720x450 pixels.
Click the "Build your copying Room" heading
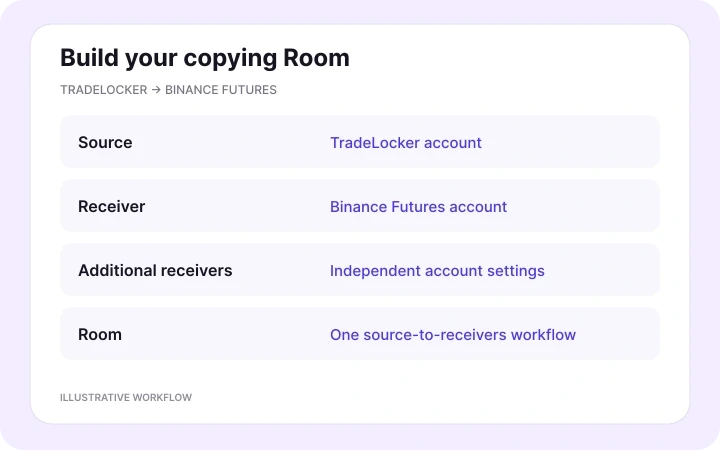205,59
